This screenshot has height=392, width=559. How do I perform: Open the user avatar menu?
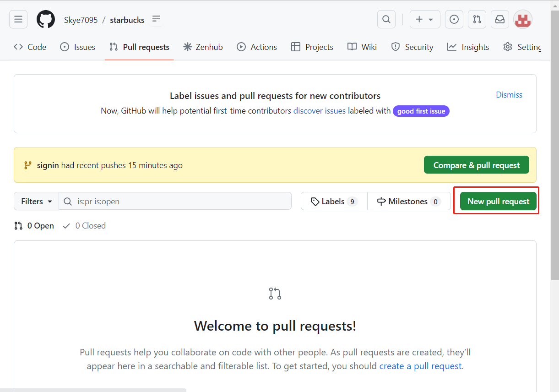coord(523,19)
